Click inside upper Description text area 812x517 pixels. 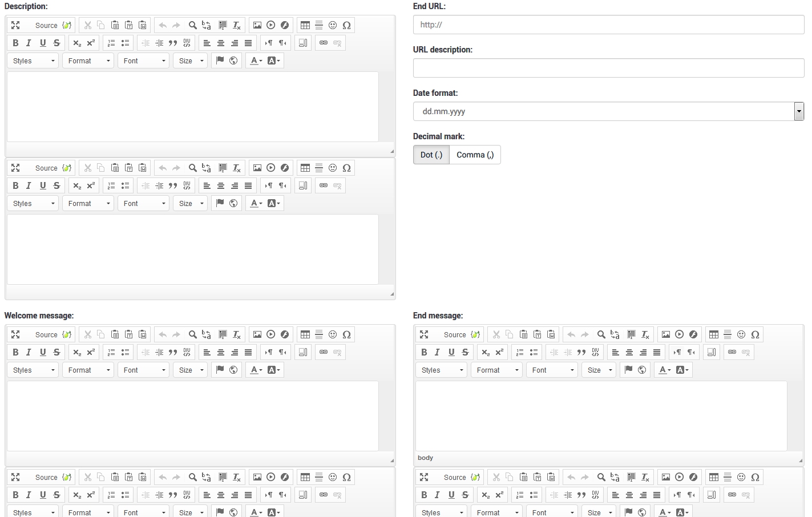click(193, 107)
